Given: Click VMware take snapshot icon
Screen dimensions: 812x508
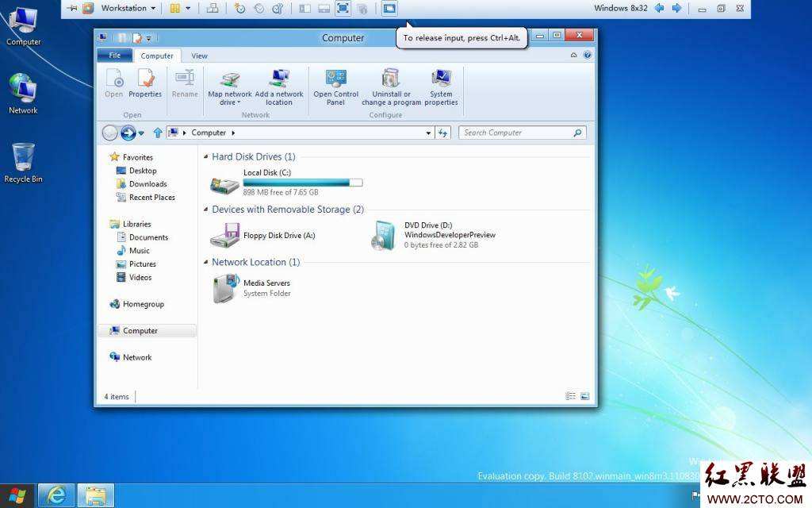Looking at the screenshot, I should tap(239, 8).
